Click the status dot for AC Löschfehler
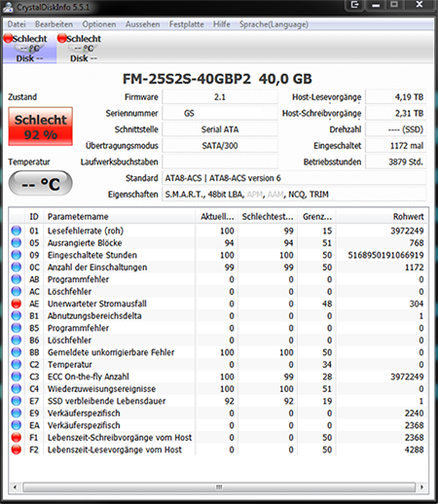The image size is (438, 504). pyautogui.click(x=17, y=292)
